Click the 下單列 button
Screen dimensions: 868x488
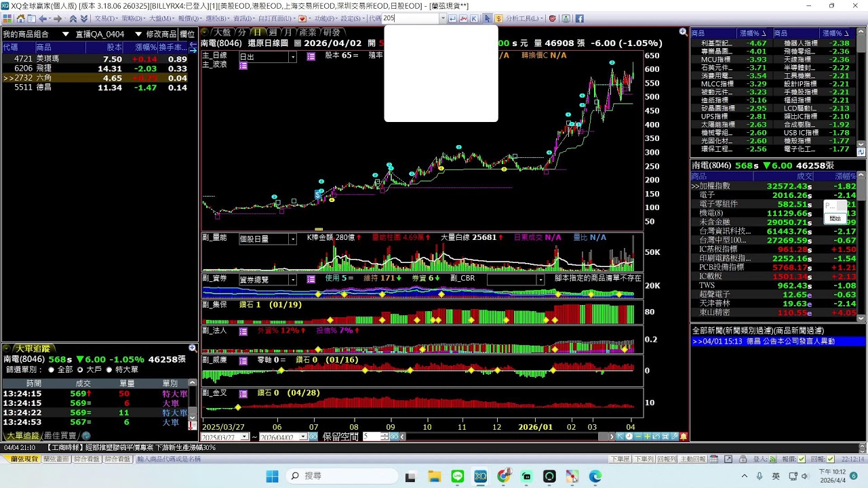(x=644, y=459)
